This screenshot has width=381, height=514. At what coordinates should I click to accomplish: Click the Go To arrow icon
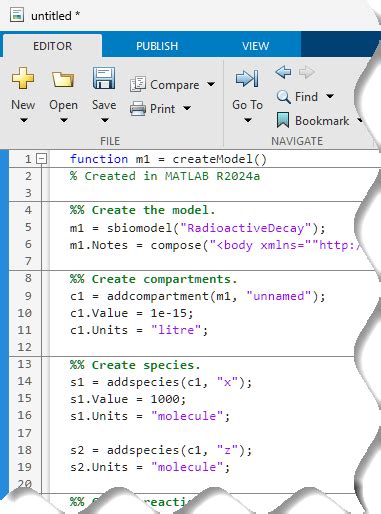click(x=247, y=78)
